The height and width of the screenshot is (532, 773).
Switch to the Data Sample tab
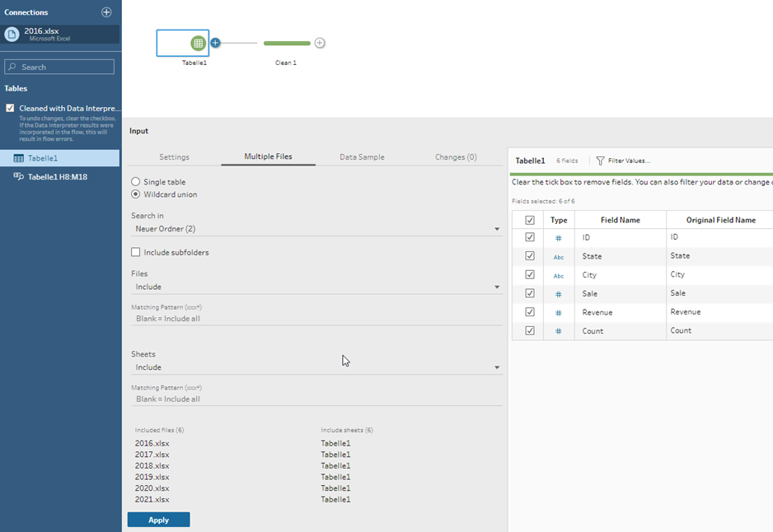pyautogui.click(x=362, y=157)
